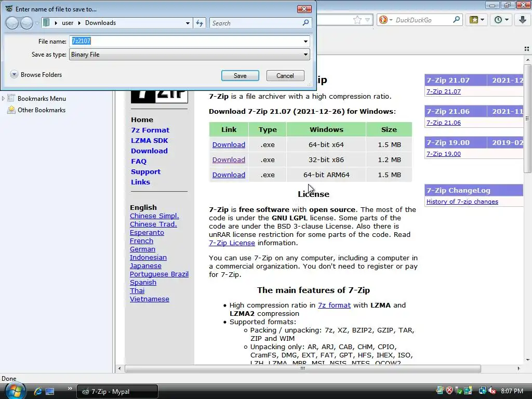Open the recent locations dropdown arrow
Screen dimensions: 532x399
pyautogui.click(x=37, y=23)
